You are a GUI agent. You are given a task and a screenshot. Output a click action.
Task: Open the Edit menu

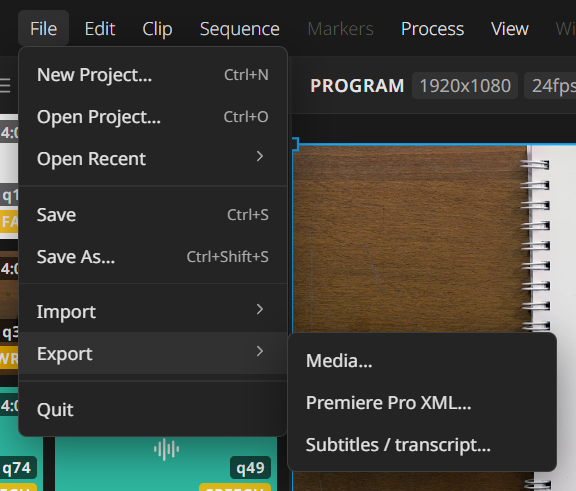tap(100, 29)
